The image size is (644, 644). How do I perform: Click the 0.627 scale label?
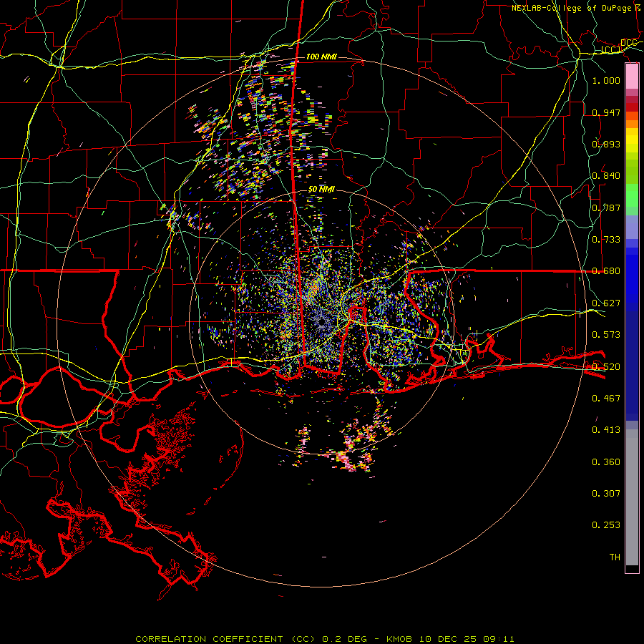606,303
